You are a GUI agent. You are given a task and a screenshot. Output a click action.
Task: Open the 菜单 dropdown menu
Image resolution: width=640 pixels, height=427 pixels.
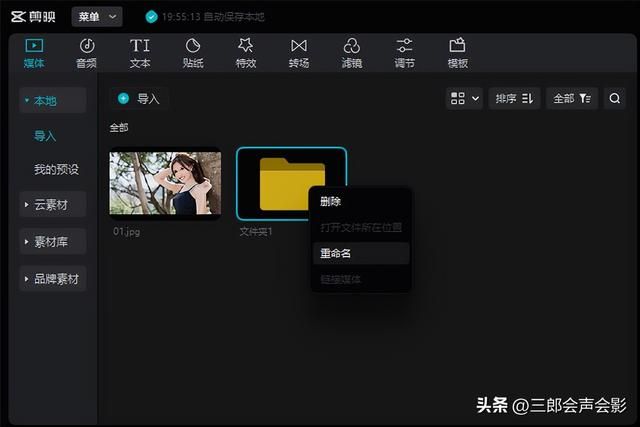(97, 17)
